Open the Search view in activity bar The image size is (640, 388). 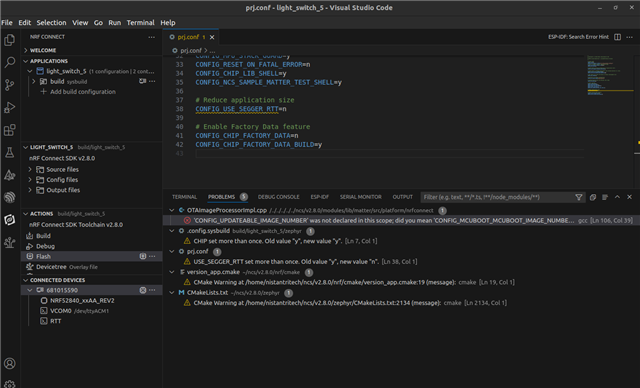tap(9, 62)
